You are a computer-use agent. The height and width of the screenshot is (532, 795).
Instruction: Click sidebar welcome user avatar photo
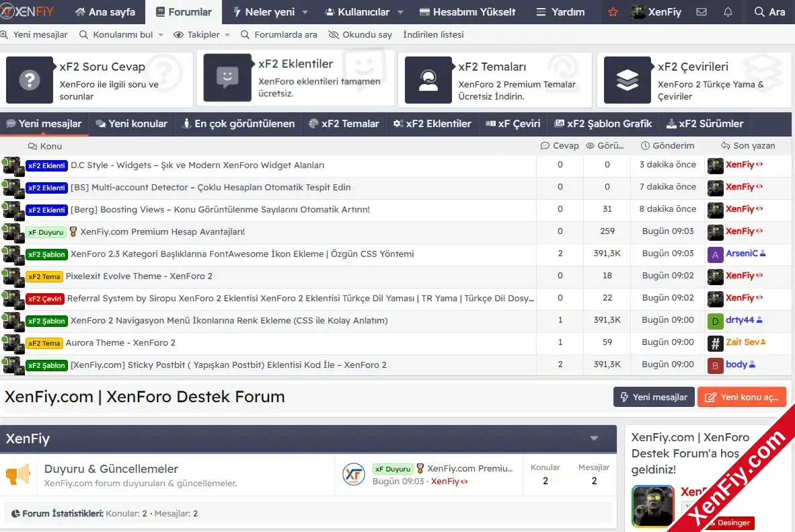coord(653,506)
